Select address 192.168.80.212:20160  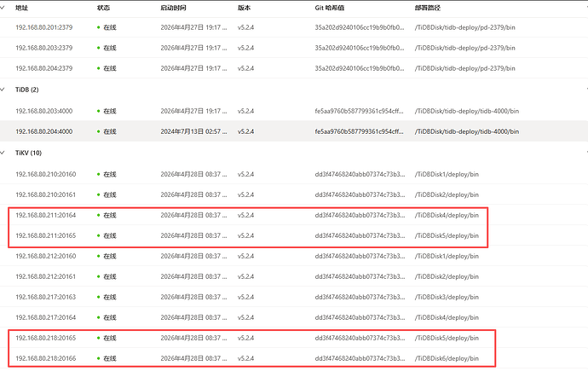(x=45, y=256)
